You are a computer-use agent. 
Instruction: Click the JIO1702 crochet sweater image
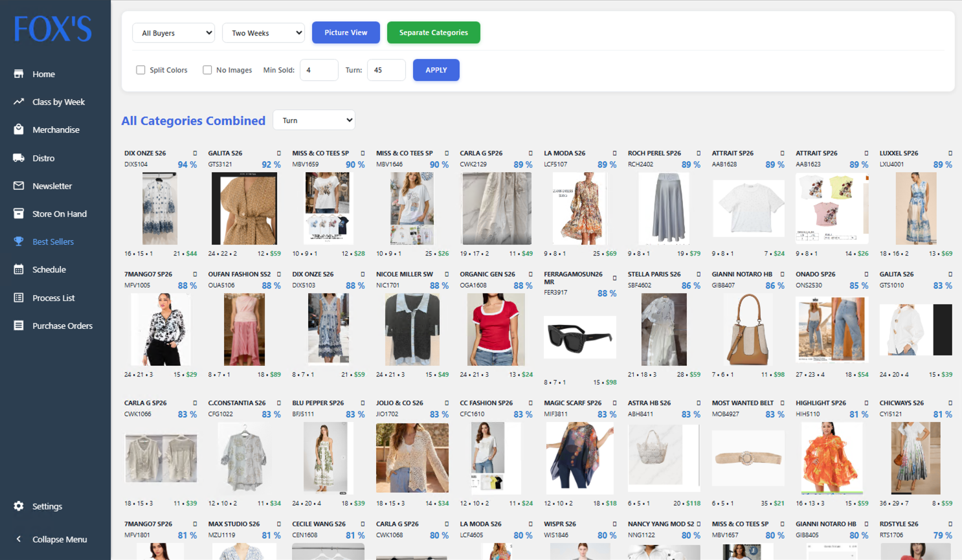point(412,458)
